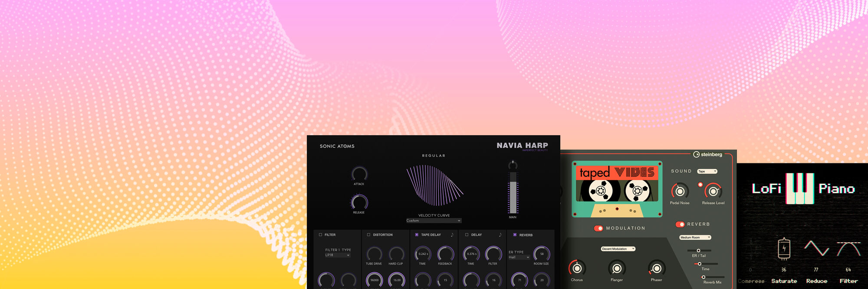Click the Taped Vibes cassette tape graphic
This screenshot has height=289, width=868.
click(617, 189)
